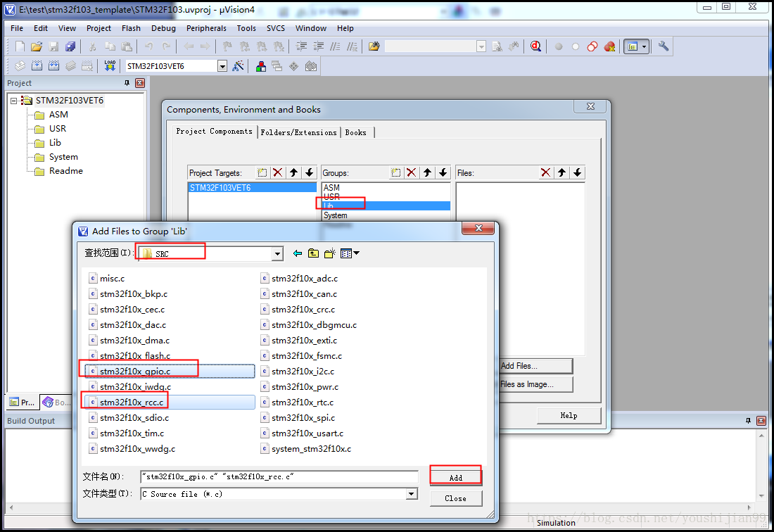Screen dimensions: 774x532
Task: Open Target Options magic wand icon
Action: click(x=238, y=65)
